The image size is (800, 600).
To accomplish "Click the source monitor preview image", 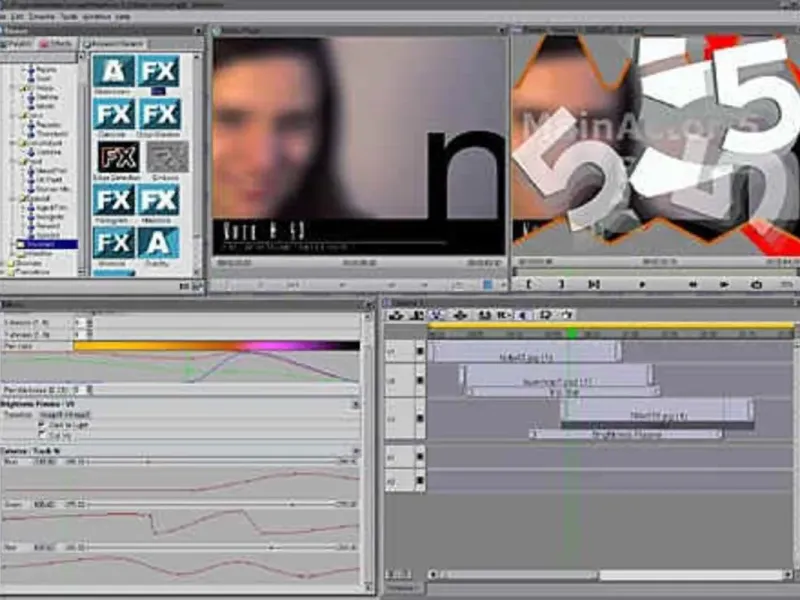I will [x=359, y=145].
